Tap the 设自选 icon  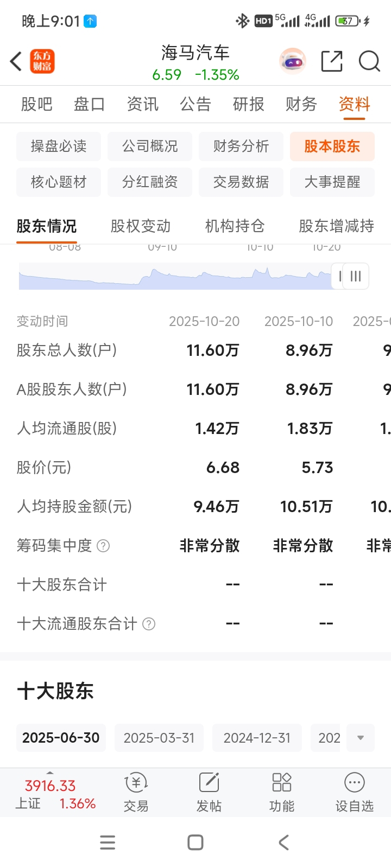[x=355, y=783]
